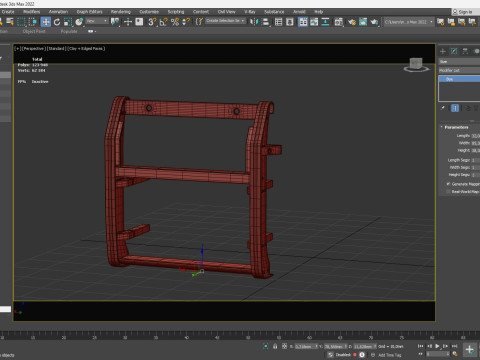Choose the Rectangular Selection Region tool
The height and width of the screenshot is (360, 480).
coord(21,22)
